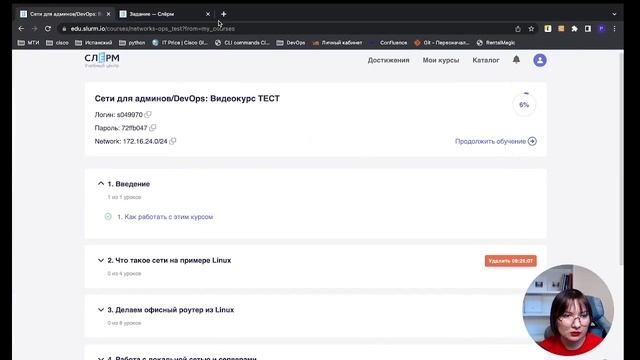Expand 3. Делаем офисный роутер из Linux
The width and height of the screenshot is (640, 360).
coord(101,310)
